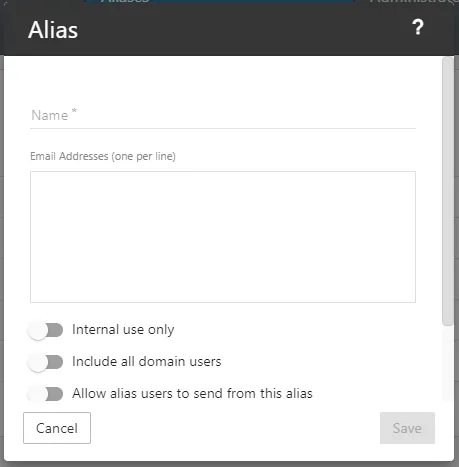459x467 pixels.
Task: Enable the Internal use only switch
Action: 45,331
